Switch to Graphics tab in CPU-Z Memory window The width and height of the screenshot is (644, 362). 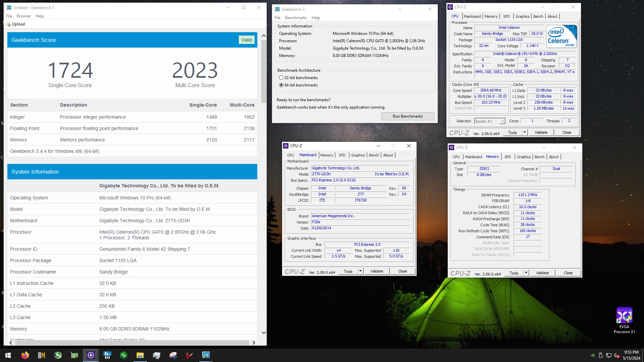524,157
